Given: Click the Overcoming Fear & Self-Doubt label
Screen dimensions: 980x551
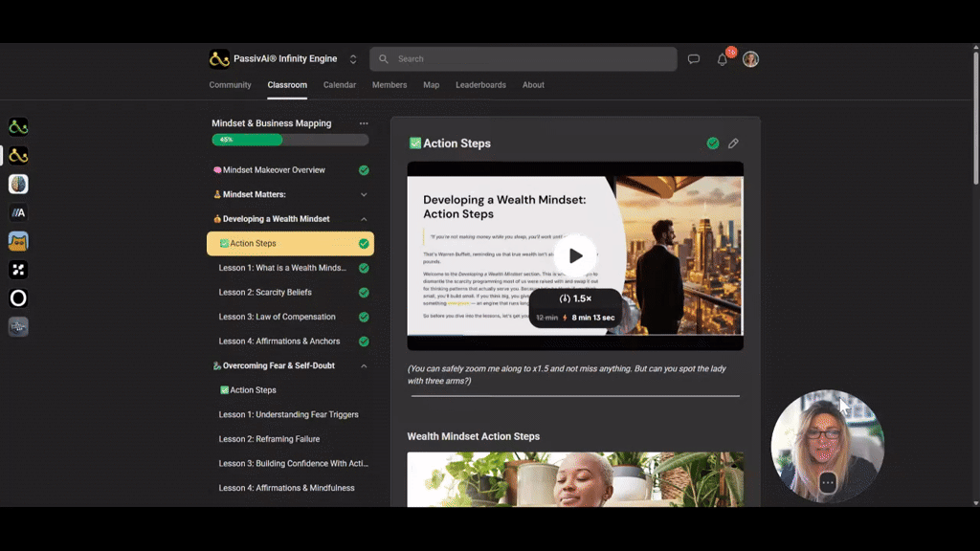Looking at the screenshot, I should pyautogui.click(x=278, y=365).
